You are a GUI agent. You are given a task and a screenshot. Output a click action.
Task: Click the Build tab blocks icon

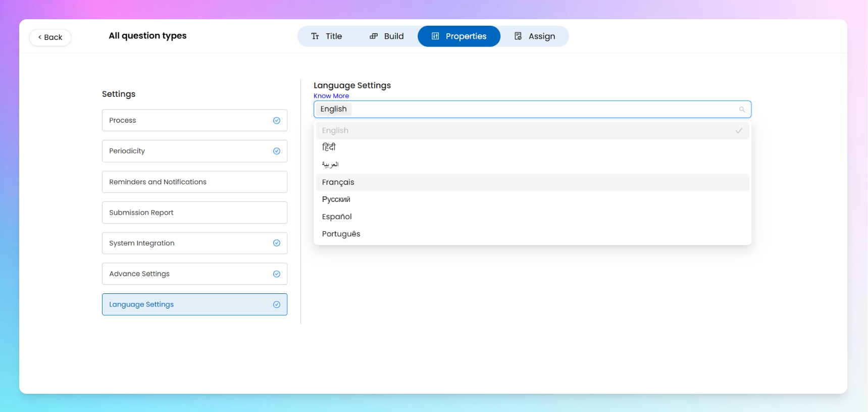point(374,36)
